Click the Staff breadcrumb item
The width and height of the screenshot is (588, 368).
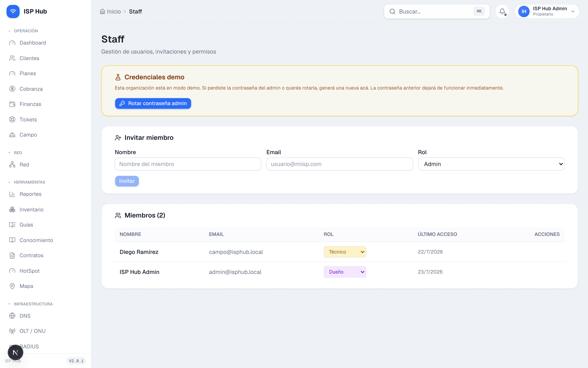pos(135,11)
